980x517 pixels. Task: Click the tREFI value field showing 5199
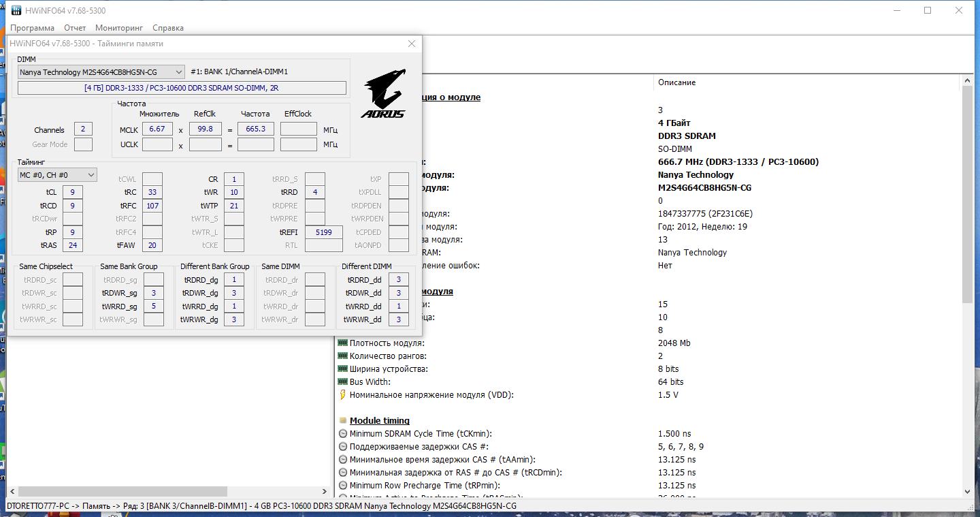pos(324,232)
